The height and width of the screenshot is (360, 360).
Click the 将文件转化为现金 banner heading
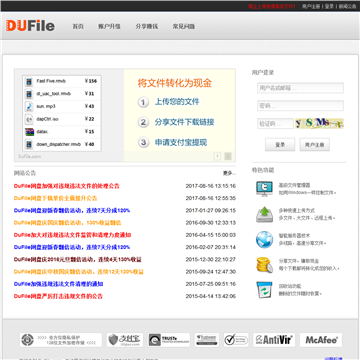click(x=175, y=83)
